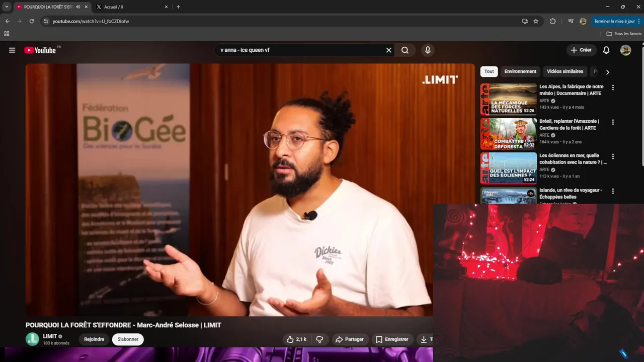
Task: Open Tous les favoris folder
Action: [624, 34]
